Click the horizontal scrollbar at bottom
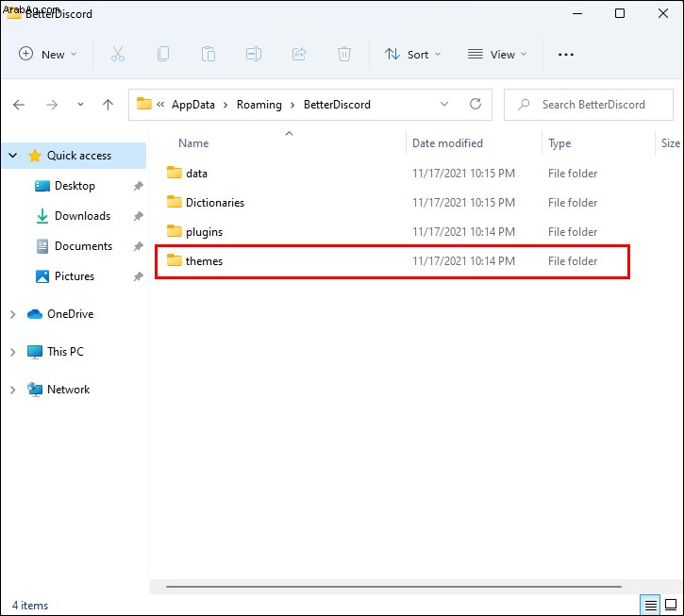Image resolution: width=684 pixels, height=616 pixels. pos(393,587)
